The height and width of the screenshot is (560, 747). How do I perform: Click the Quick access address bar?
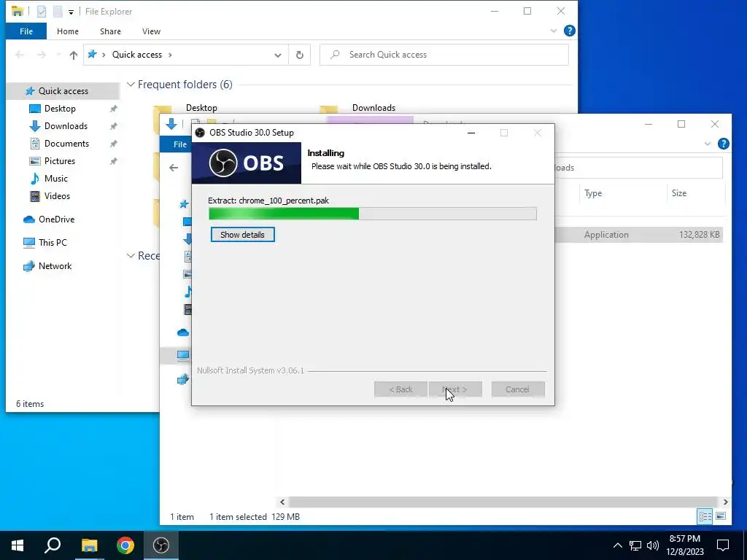click(x=186, y=55)
